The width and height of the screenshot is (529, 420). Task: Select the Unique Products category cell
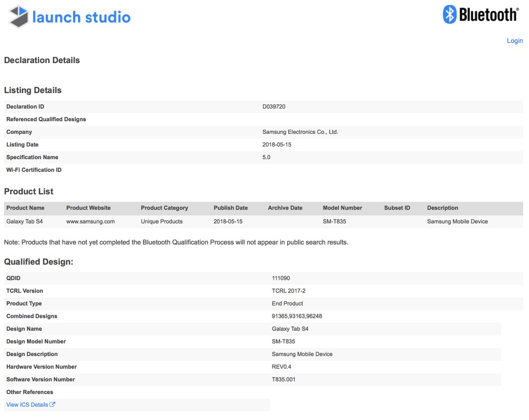click(161, 221)
